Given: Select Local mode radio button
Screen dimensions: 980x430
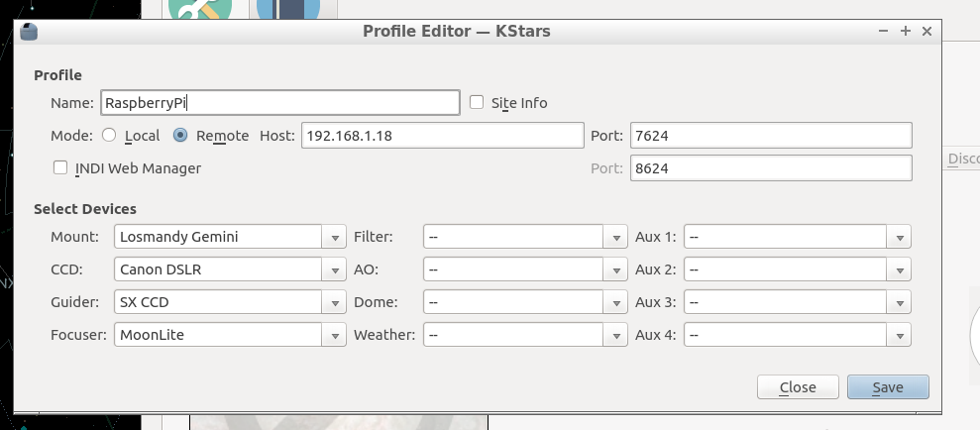Looking at the screenshot, I should tap(109, 136).
